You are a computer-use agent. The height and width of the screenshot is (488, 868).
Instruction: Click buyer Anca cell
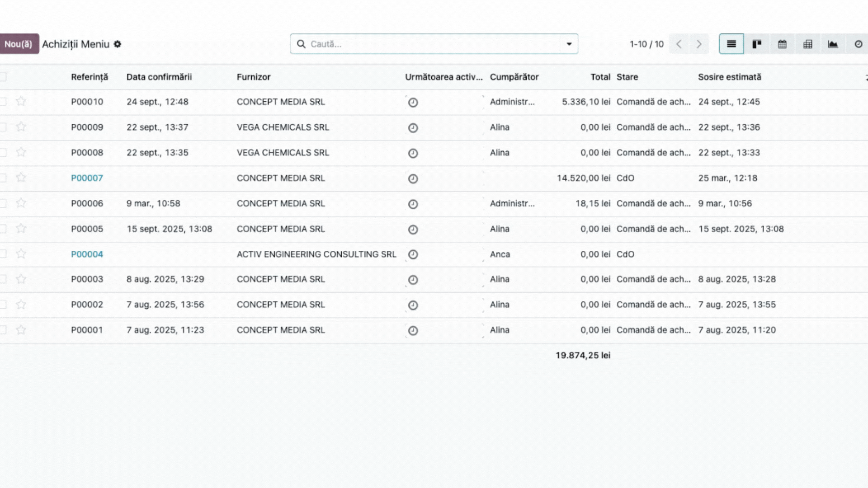500,254
